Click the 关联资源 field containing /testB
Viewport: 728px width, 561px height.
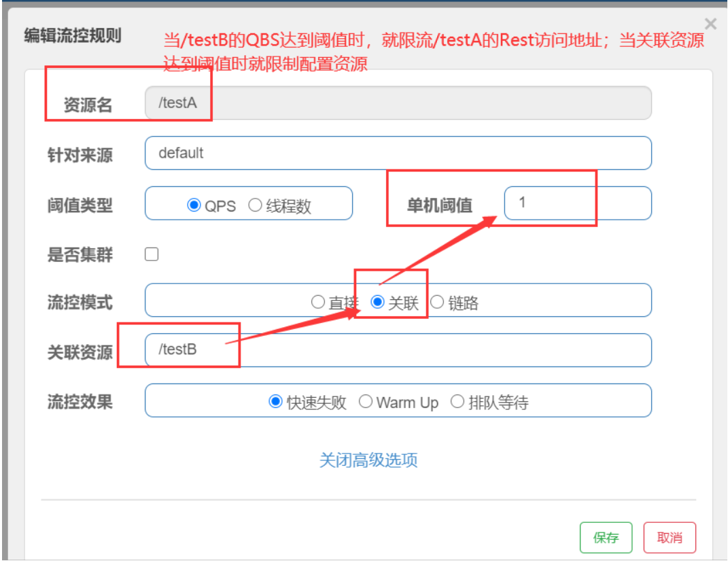pos(398,350)
